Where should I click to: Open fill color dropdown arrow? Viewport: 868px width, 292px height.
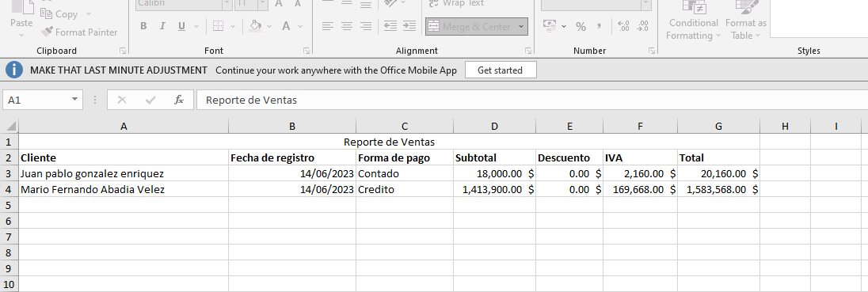[269, 26]
